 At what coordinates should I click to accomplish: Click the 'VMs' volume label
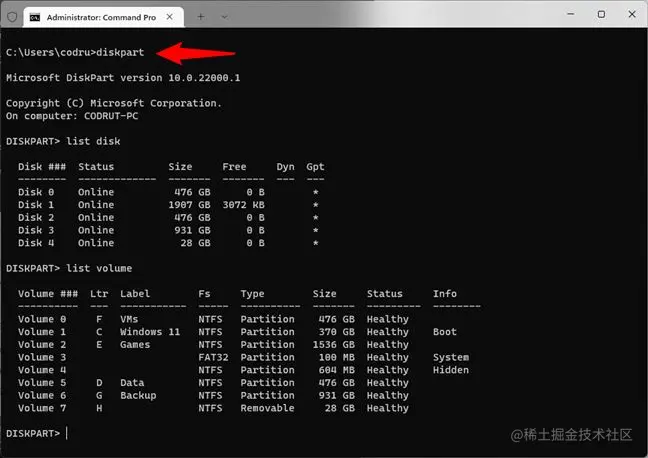129,319
